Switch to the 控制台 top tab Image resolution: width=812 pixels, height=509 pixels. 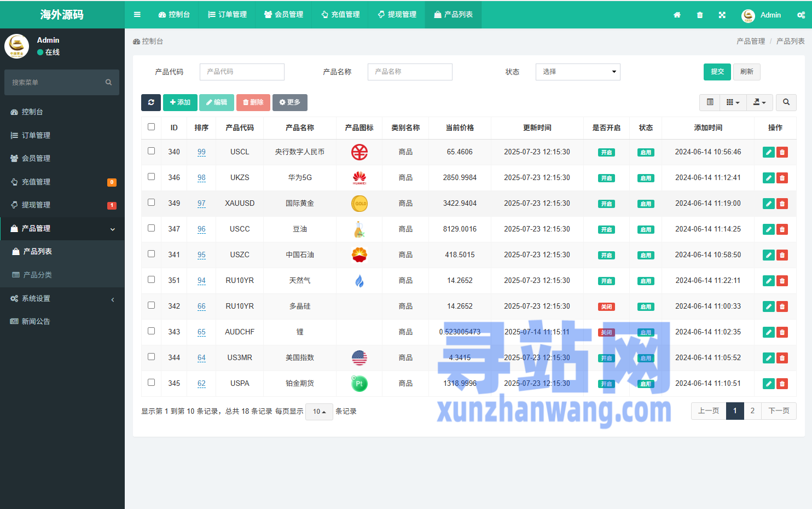pos(174,15)
